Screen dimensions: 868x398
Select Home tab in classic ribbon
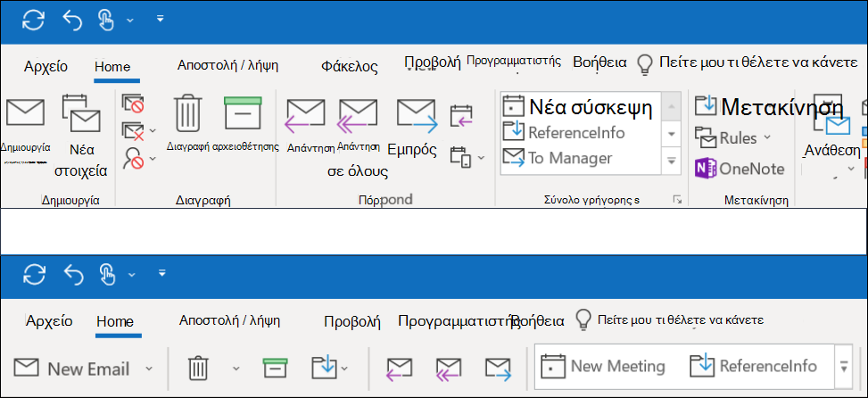[112, 67]
